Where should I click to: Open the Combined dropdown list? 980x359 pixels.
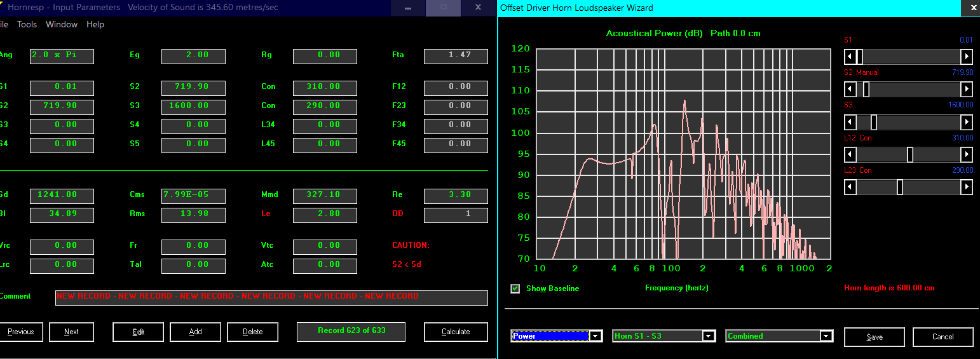(x=826, y=336)
